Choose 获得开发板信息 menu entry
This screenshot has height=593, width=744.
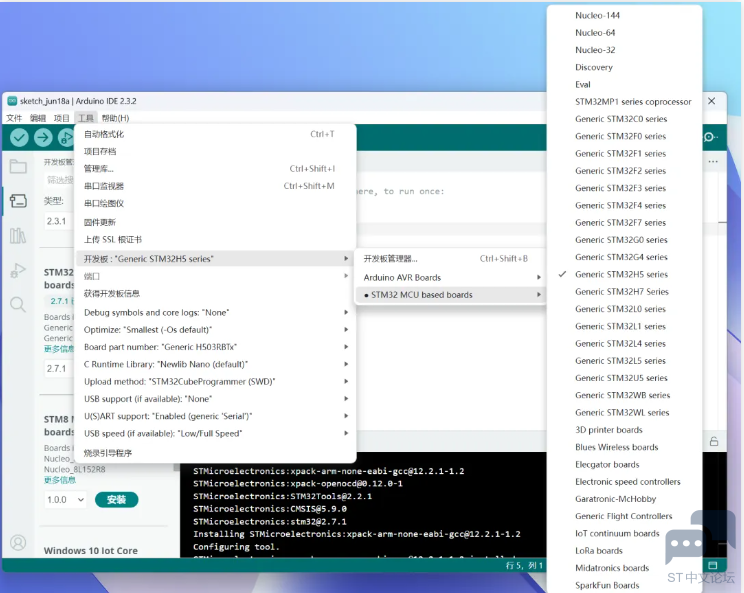pos(215,293)
